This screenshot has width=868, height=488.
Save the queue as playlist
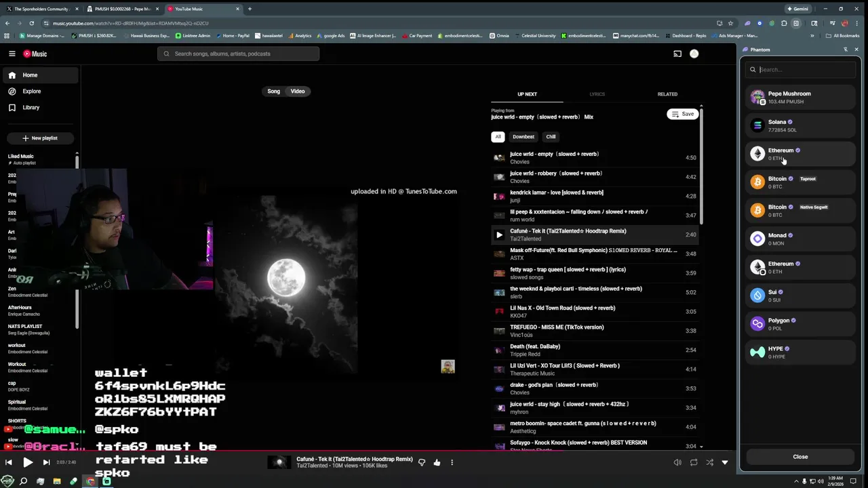coord(682,114)
